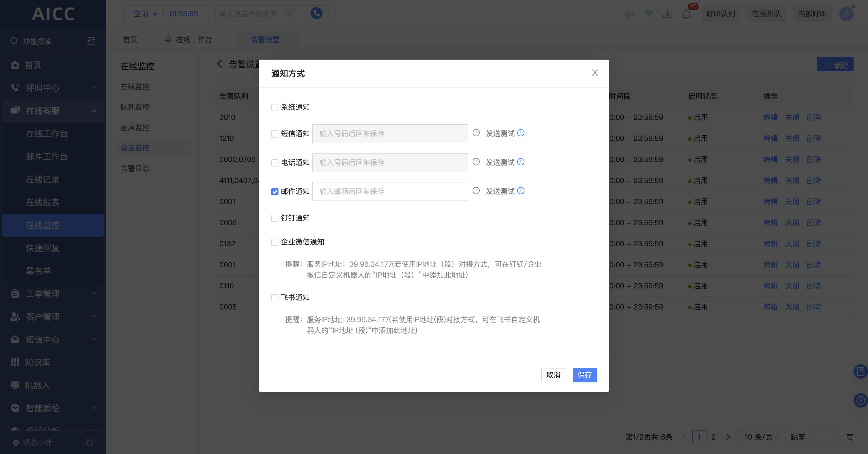Click 编辑 for the 3010 queue row

pyautogui.click(x=770, y=117)
